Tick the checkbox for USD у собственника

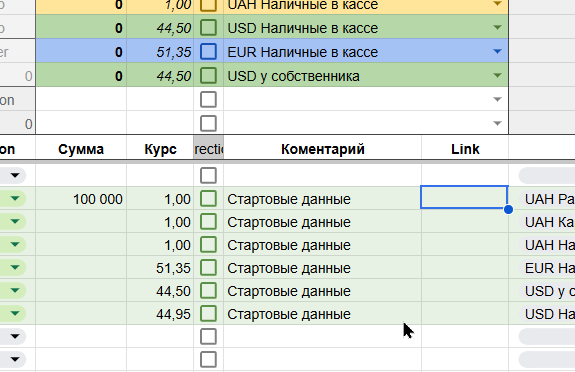coord(208,76)
